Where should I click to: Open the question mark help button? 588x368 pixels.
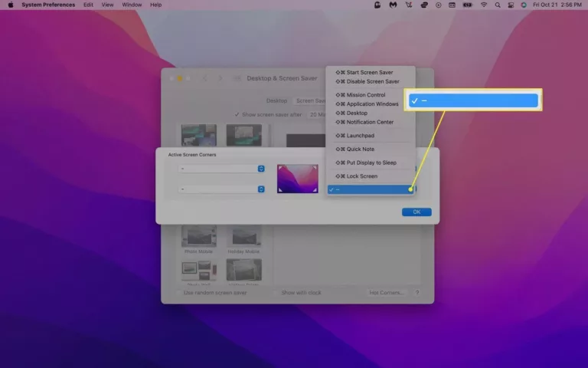point(417,293)
